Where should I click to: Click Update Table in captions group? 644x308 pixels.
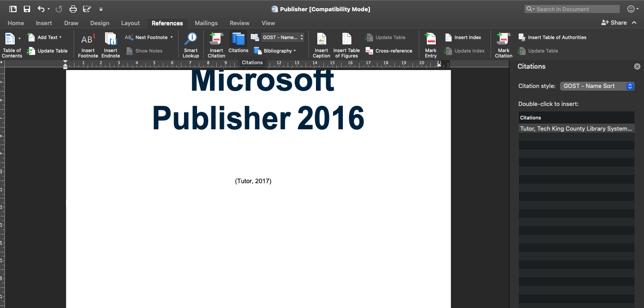[x=385, y=37]
